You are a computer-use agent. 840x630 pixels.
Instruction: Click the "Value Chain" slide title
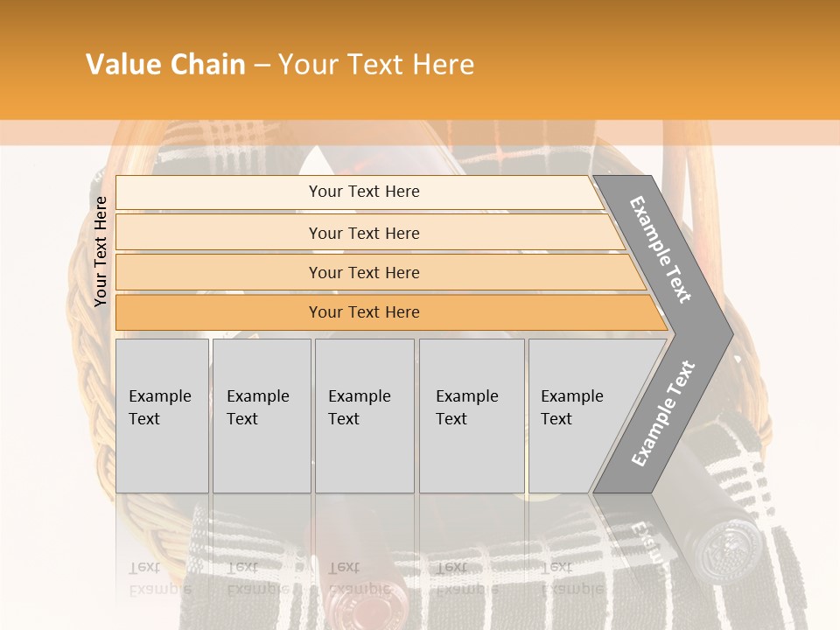tap(165, 65)
